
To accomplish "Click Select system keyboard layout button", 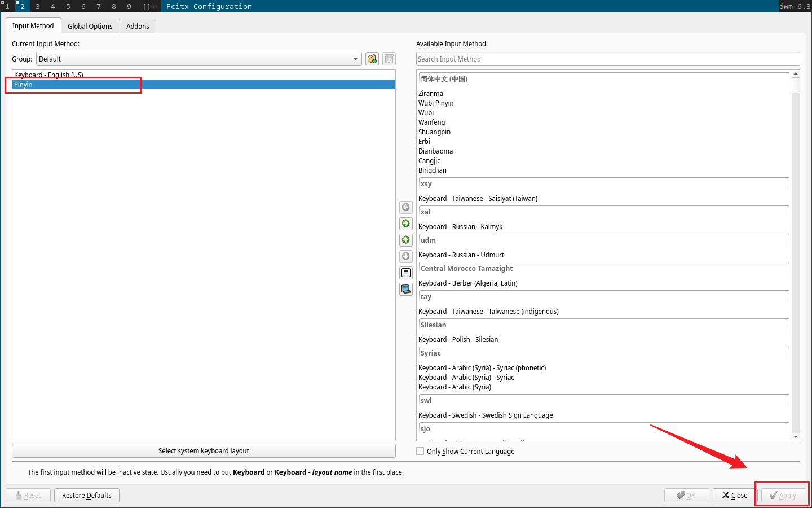I will click(204, 450).
